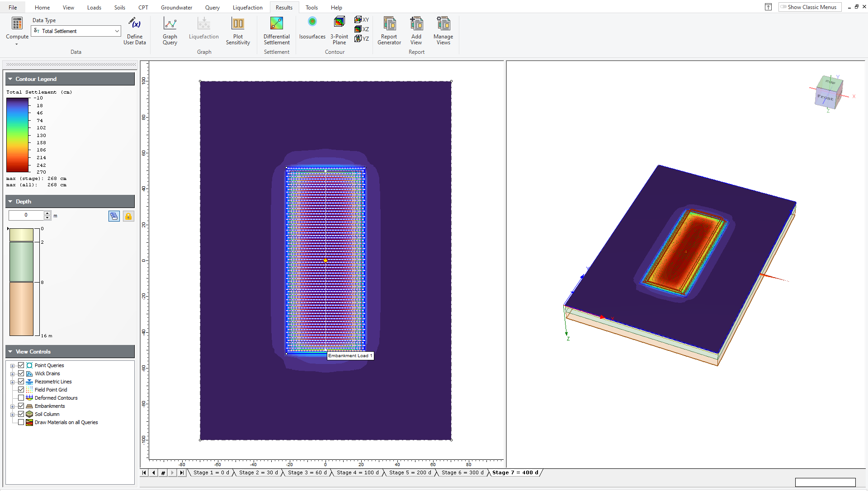
Task: Select Total Settlement from Data Type dropdown
Action: pyautogui.click(x=75, y=30)
